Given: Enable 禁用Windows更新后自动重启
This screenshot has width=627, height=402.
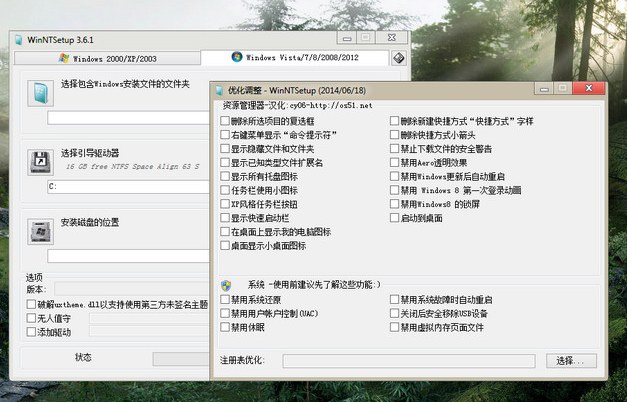Looking at the screenshot, I should [x=394, y=176].
